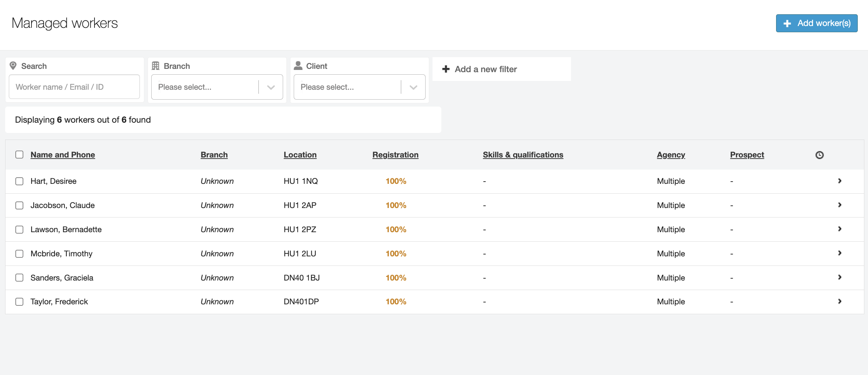Open Mcbride, Timothy row chevron
This screenshot has width=868, height=375.
coord(839,253)
